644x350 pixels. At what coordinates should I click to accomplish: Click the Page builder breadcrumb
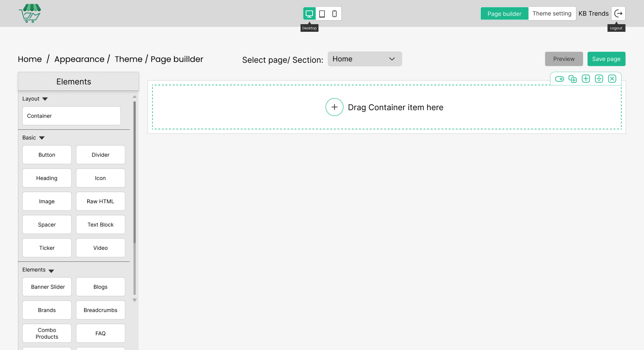(x=177, y=59)
